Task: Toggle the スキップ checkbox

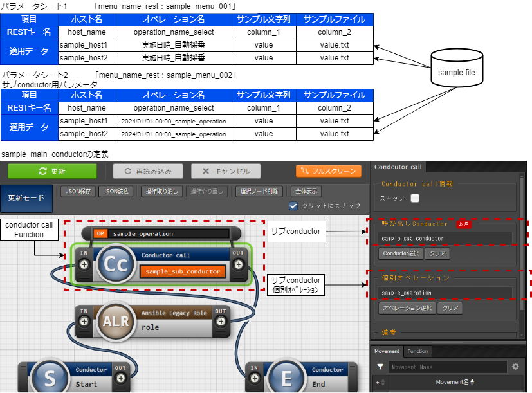Action: coord(415,198)
